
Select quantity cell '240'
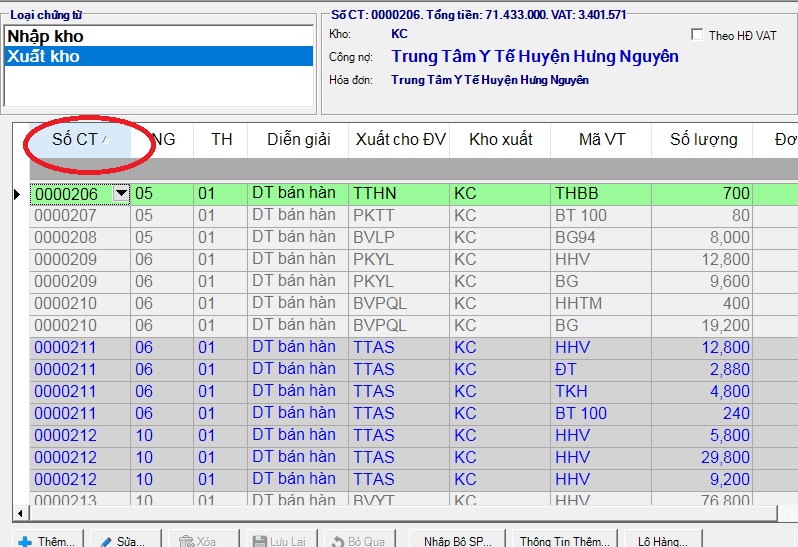[x=702, y=413]
